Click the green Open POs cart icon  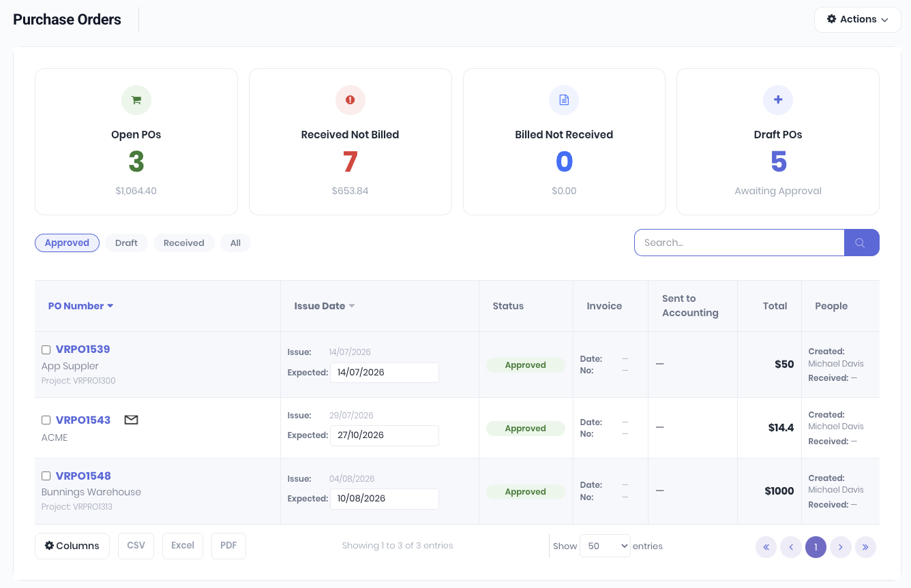click(136, 100)
